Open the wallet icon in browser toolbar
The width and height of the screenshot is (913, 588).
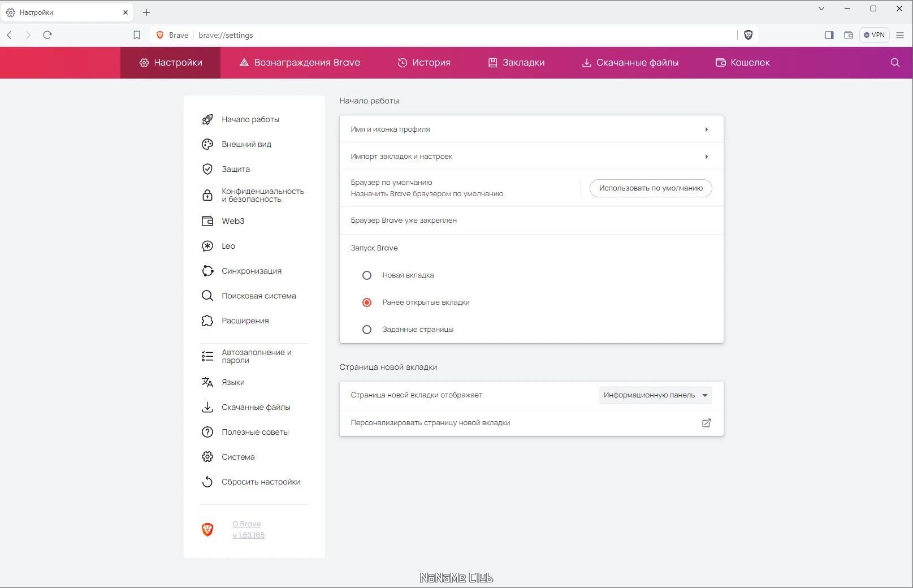point(849,35)
